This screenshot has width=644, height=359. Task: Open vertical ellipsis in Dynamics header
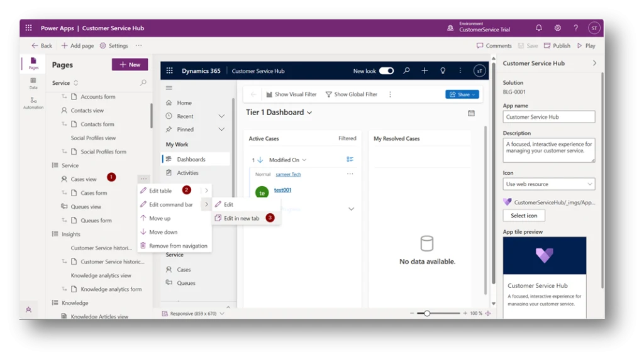coord(460,70)
